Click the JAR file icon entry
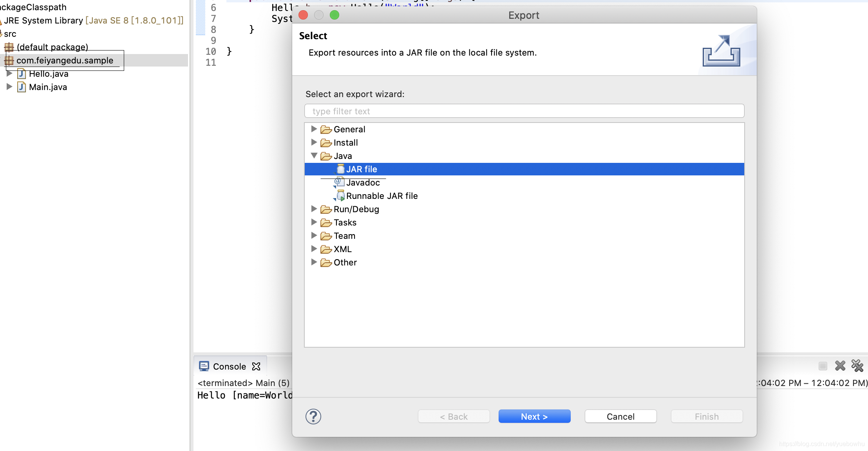 point(340,169)
